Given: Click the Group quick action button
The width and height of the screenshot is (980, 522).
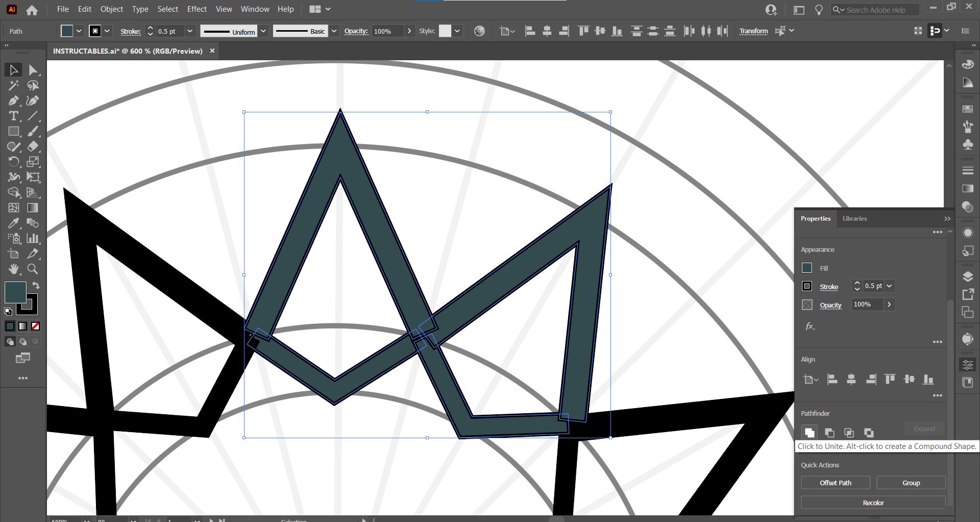Looking at the screenshot, I should click(x=911, y=483).
